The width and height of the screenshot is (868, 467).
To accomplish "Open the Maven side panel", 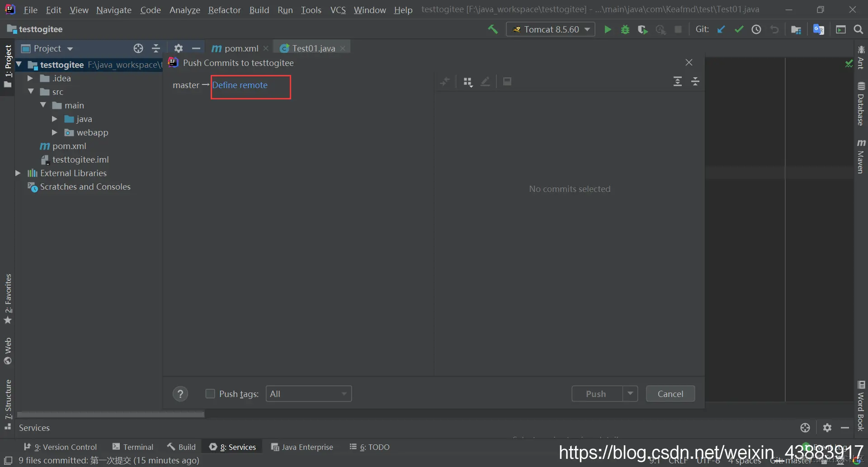I will pos(861,156).
